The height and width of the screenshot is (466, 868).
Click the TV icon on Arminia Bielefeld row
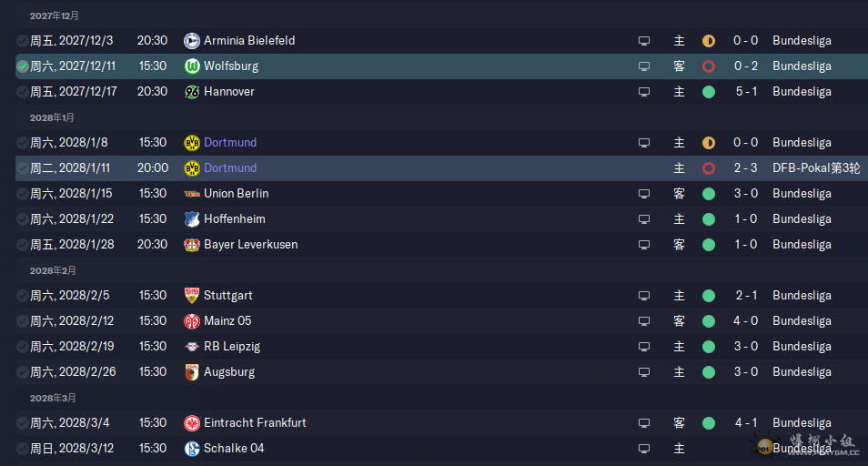(644, 41)
